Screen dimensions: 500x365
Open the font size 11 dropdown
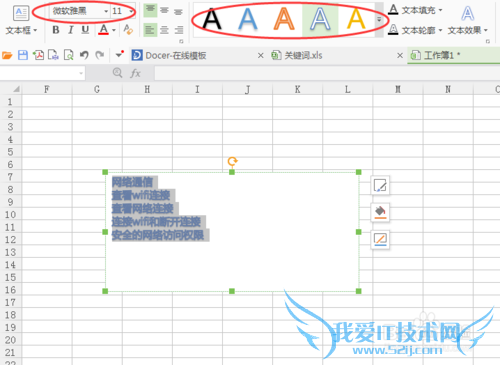coord(131,11)
